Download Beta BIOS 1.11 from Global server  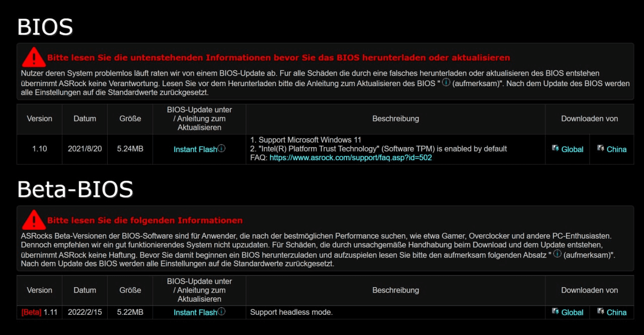pos(572,312)
